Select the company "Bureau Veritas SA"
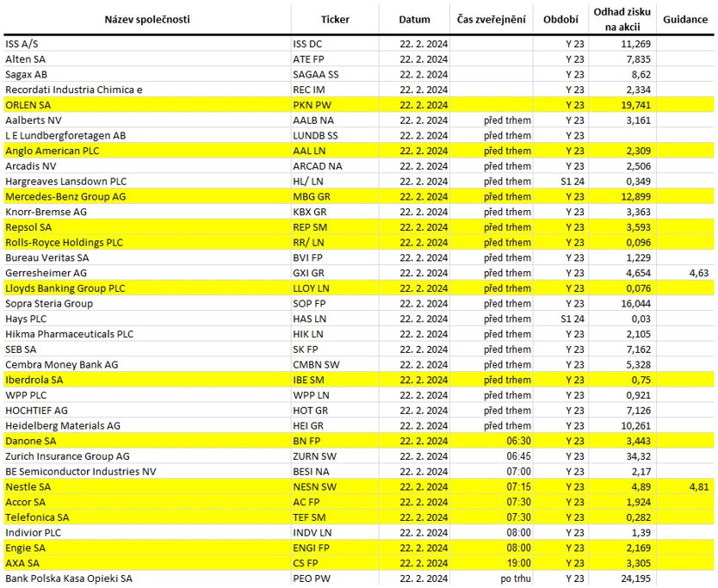718x588 pixels. [x=47, y=257]
